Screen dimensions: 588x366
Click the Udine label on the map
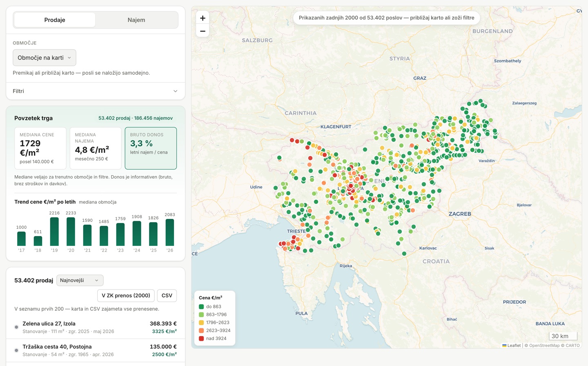coord(256,187)
